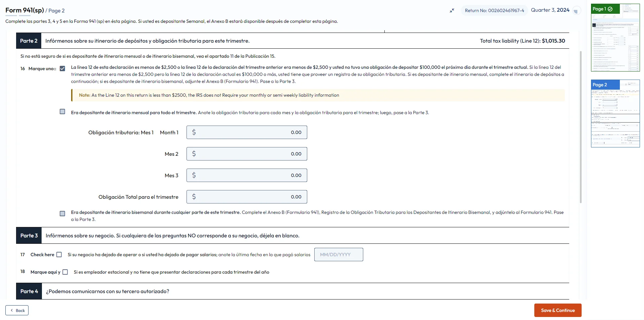644x320 pixels.
Task: Click the Month 1 tax liability field
Action: 247,132
